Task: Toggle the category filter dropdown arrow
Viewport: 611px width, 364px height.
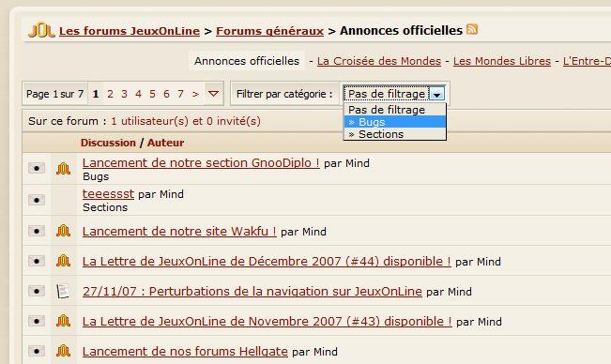Action: (436, 94)
